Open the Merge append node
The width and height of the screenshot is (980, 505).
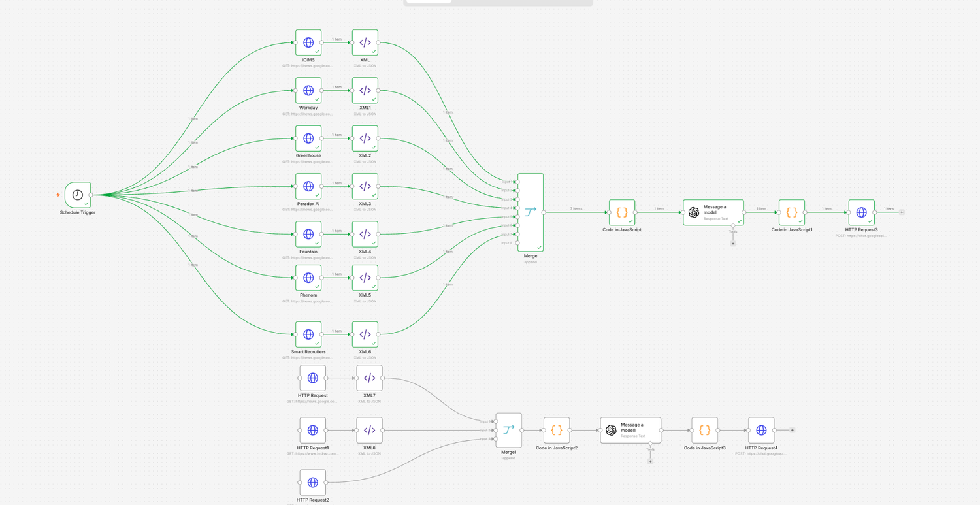coord(531,212)
